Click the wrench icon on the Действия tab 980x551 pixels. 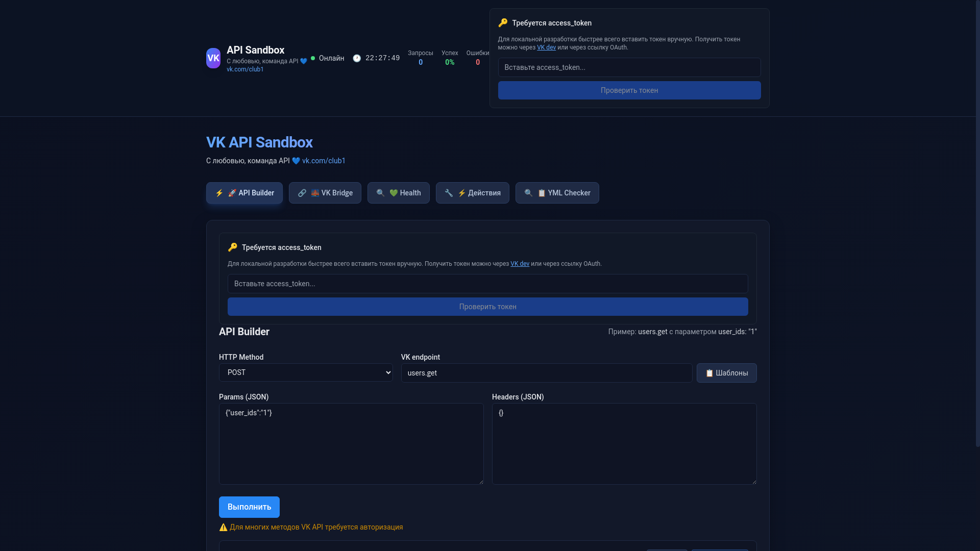pos(449,193)
